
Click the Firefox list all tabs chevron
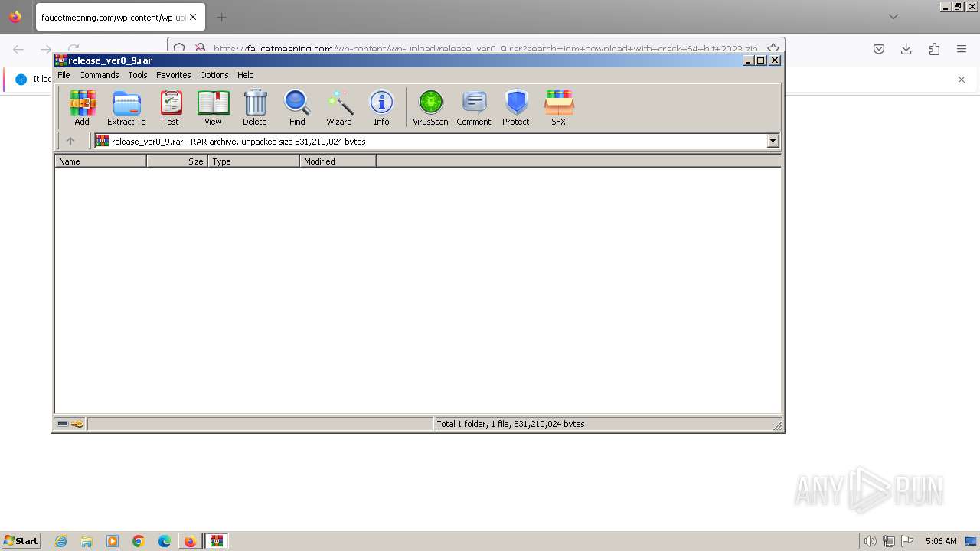[x=893, y=17]
